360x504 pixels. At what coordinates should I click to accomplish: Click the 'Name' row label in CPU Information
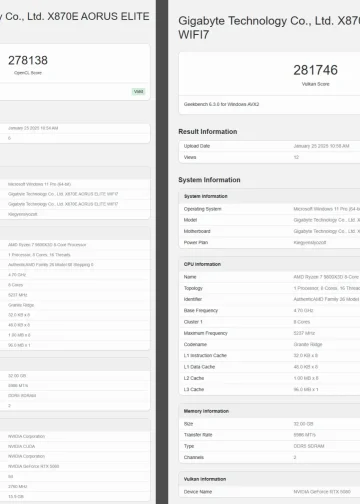pos(190,277)
